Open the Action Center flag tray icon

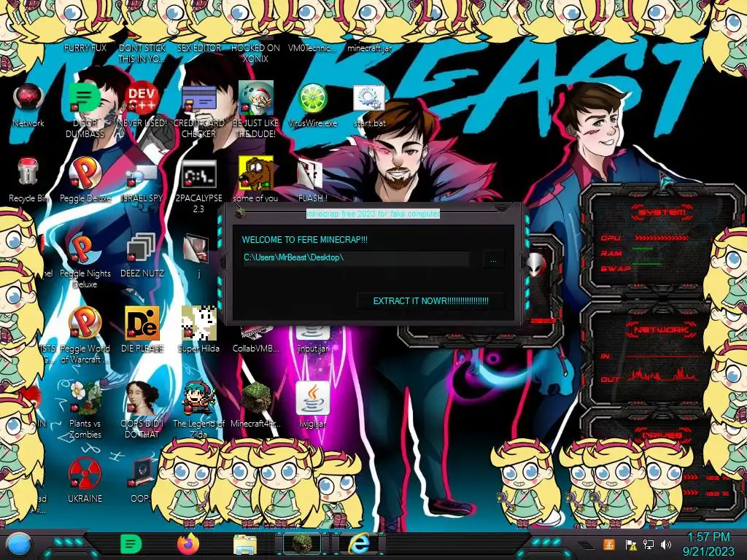tap(630, 544)
